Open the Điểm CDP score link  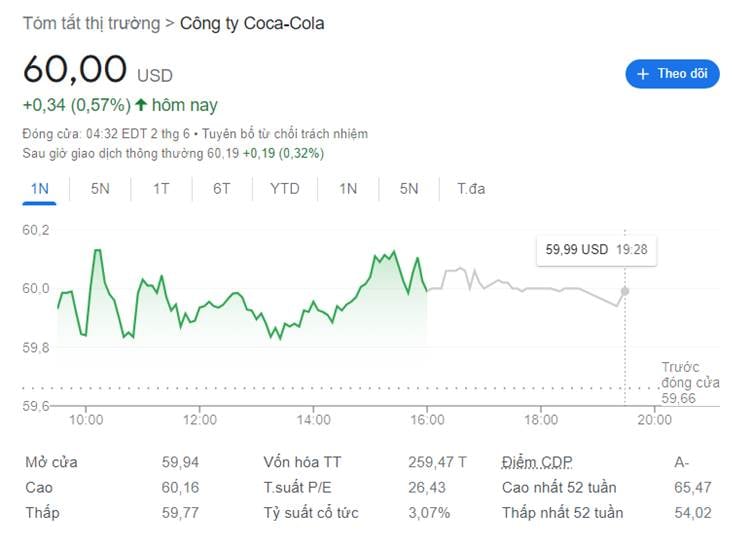pyautogui.click(x=537, y=462)
